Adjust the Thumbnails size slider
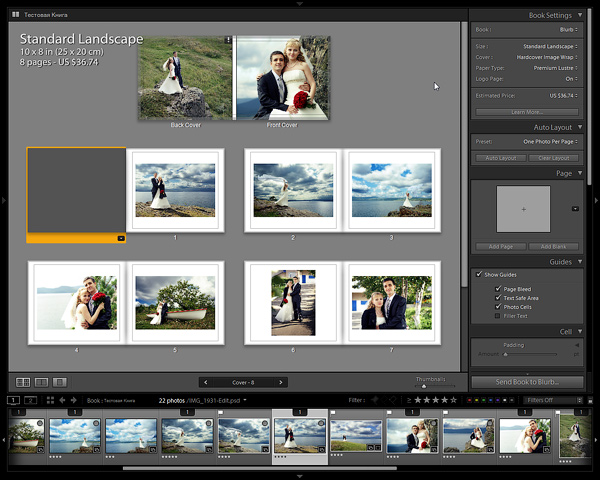 click(424, 386)
